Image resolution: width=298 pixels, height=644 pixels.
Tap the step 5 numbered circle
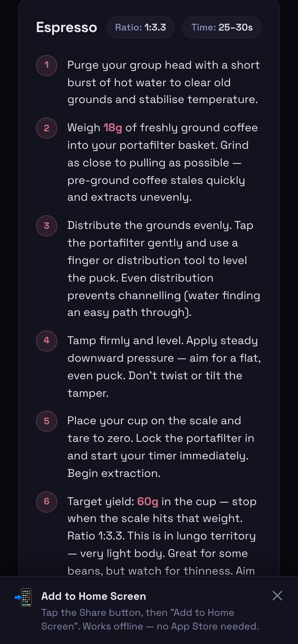[x=46, y=421]
